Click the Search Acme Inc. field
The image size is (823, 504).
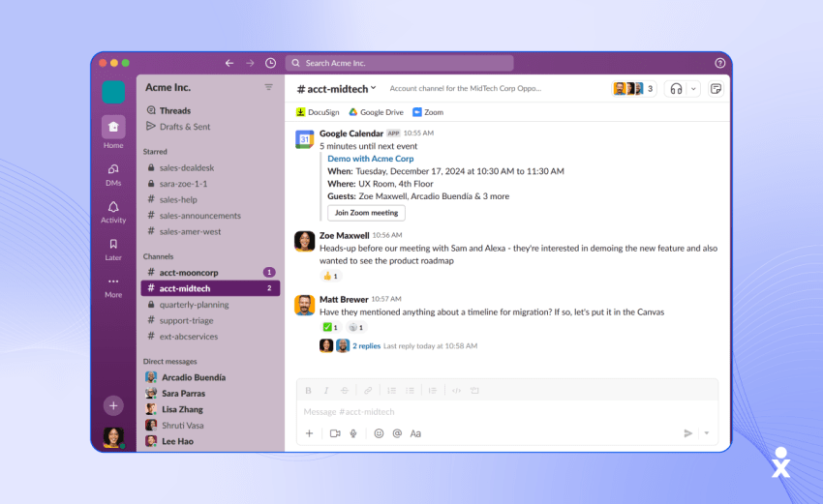click(400, 63)
